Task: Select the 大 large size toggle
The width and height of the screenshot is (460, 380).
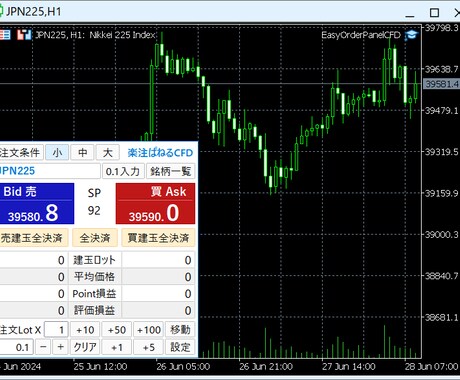Action: [108, 153]
